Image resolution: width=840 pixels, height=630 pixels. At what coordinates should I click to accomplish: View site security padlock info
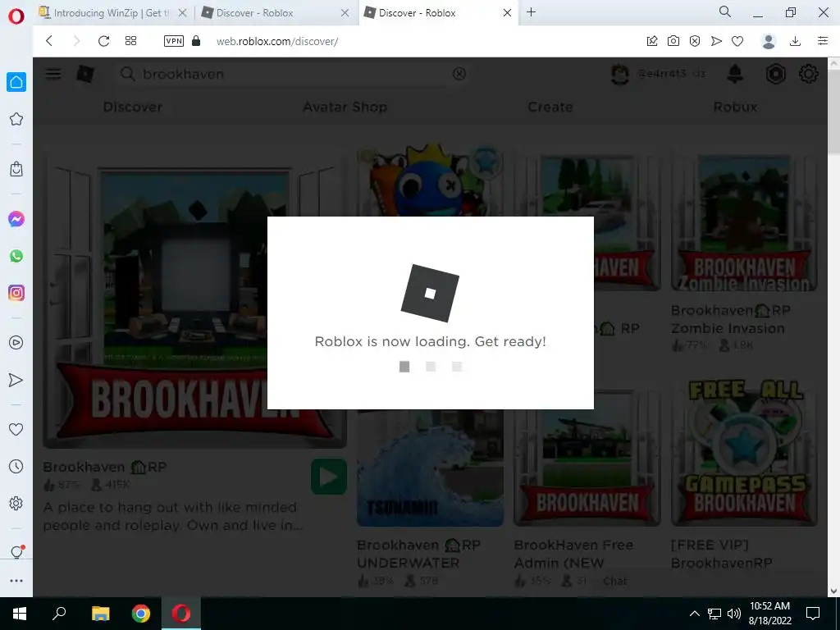[x=196, y=41]
